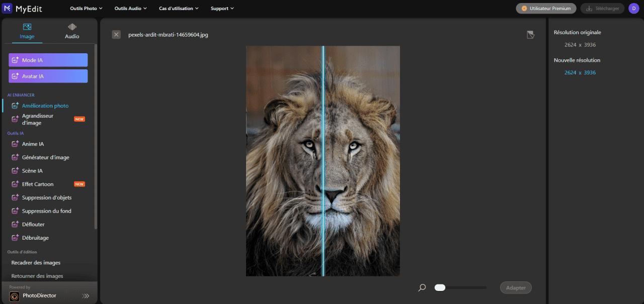This screenshot has height=304, width=644.
Task: Switch to the Image tab
Action: click(x=27, y=31)
